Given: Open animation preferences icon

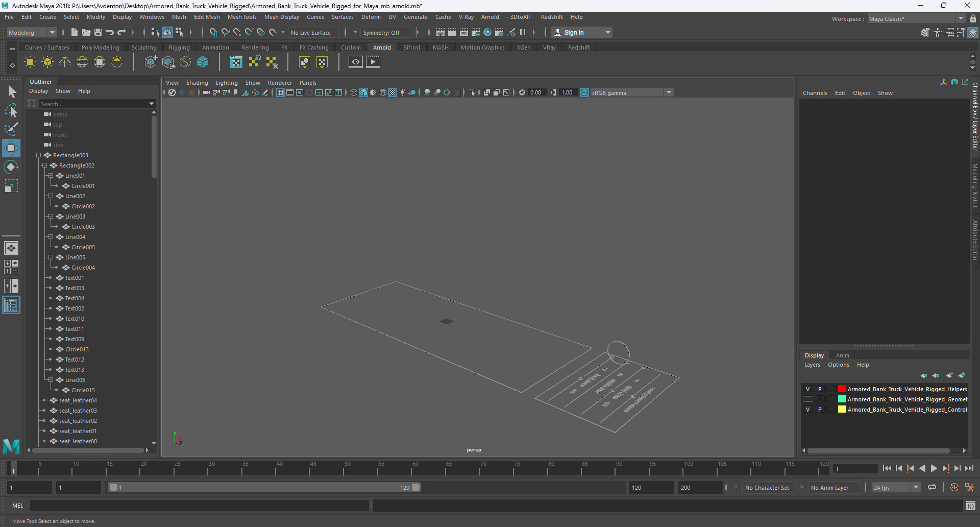Looking at the screenshot, I should (969, 488).
